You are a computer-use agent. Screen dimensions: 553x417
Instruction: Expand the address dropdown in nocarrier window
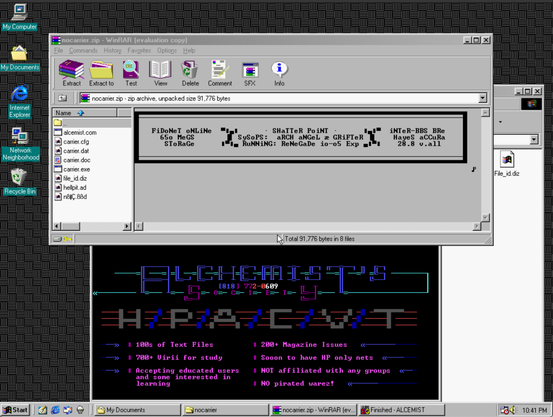click(x=534, y=140)
